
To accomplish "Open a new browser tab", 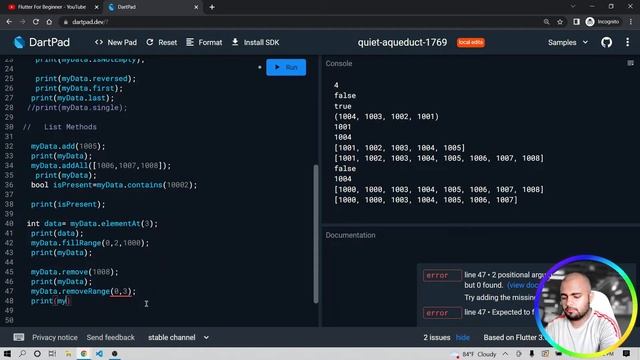I will click(212, 7).
